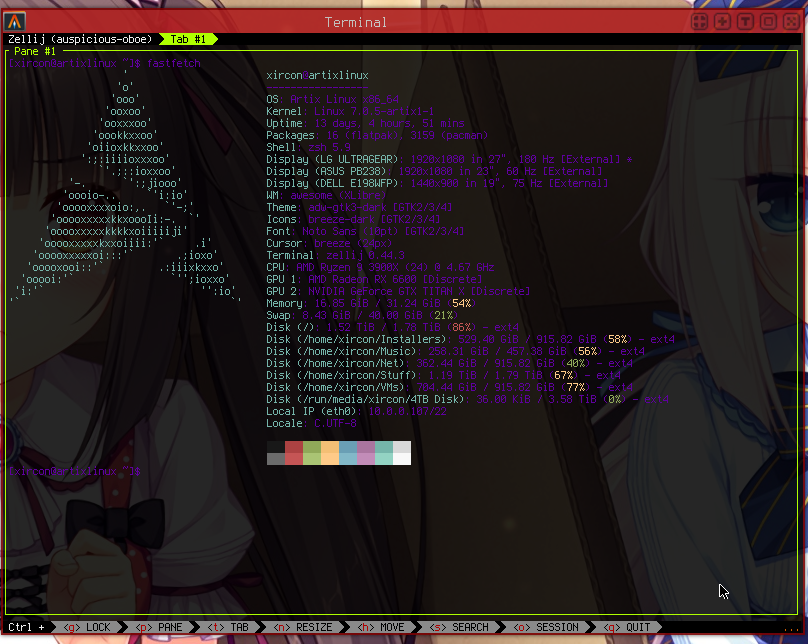This screenshot has width=808, height=644.
Task: Click the Pane #1 frame title
Action: 35,52
